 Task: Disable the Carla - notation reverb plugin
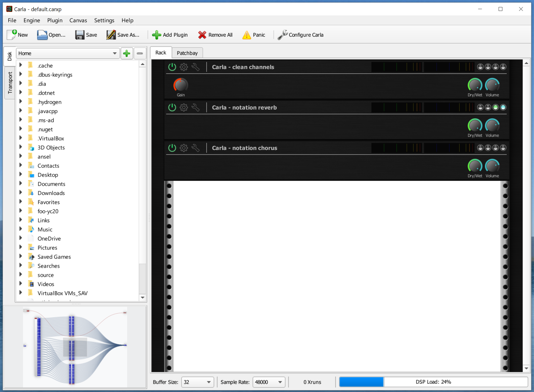(172, 107)
